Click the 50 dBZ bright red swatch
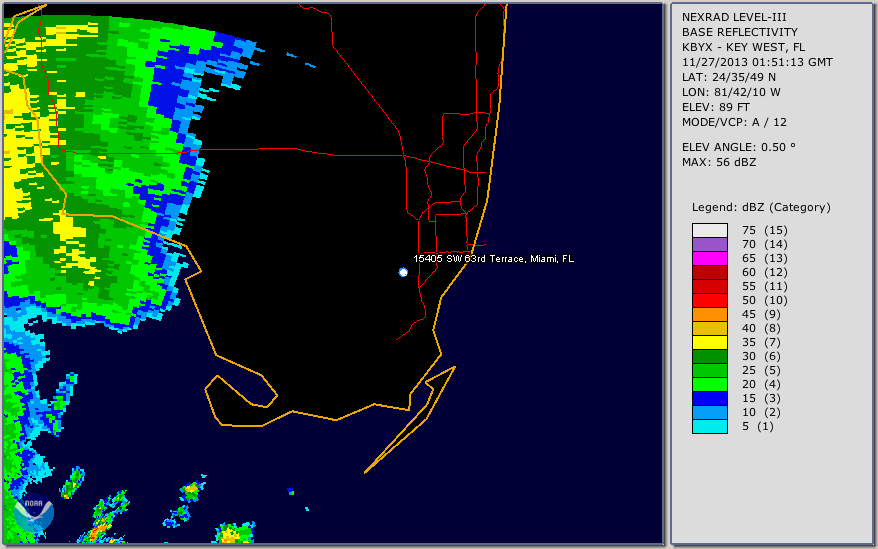Screen dimensions: 878x549 tap(709, 300)
